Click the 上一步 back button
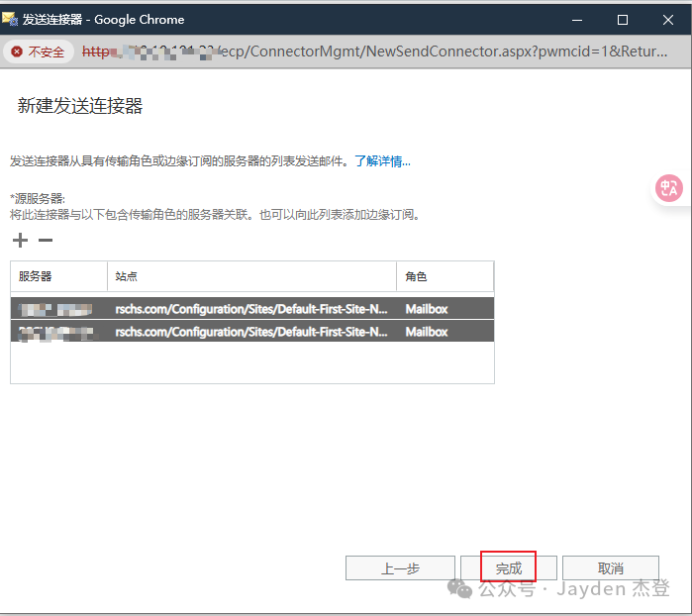 coord(400,567)
